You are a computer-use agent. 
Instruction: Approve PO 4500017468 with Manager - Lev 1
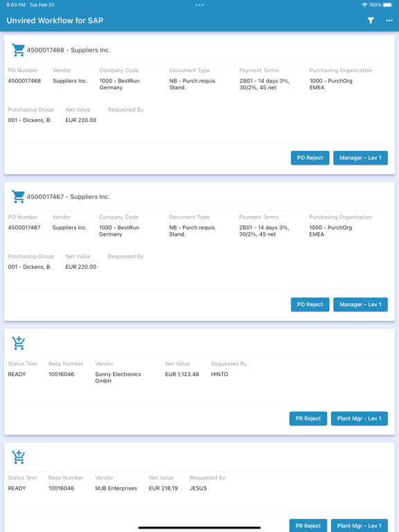pyautogui.click(x=360, y=158)
